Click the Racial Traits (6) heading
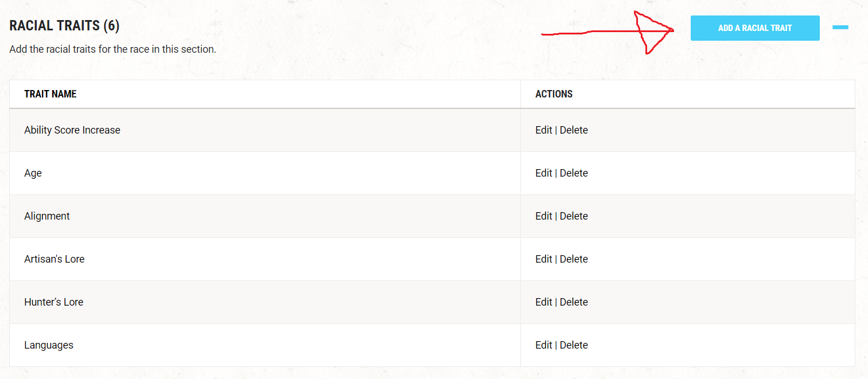This screenshot has height=379, width=868. click(64, 26)
